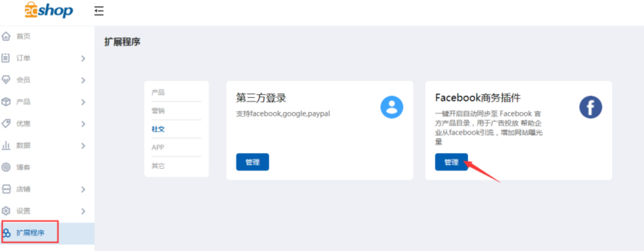Open the 店铺 sidebar item

click(x=47, y=189)
